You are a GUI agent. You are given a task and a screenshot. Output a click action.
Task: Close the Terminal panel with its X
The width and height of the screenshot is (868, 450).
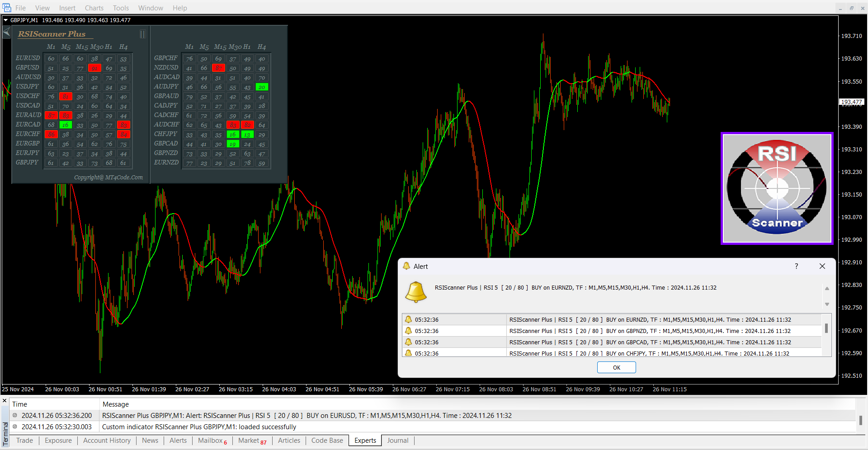click(x=5, y=401)
